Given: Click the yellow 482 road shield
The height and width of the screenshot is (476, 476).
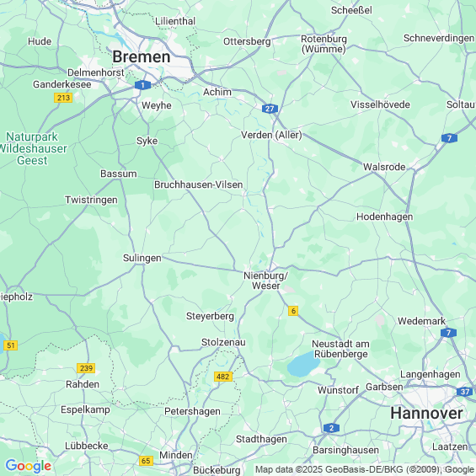Looking at the screenshot, I should pyautogui.click(x=223, y=377).
